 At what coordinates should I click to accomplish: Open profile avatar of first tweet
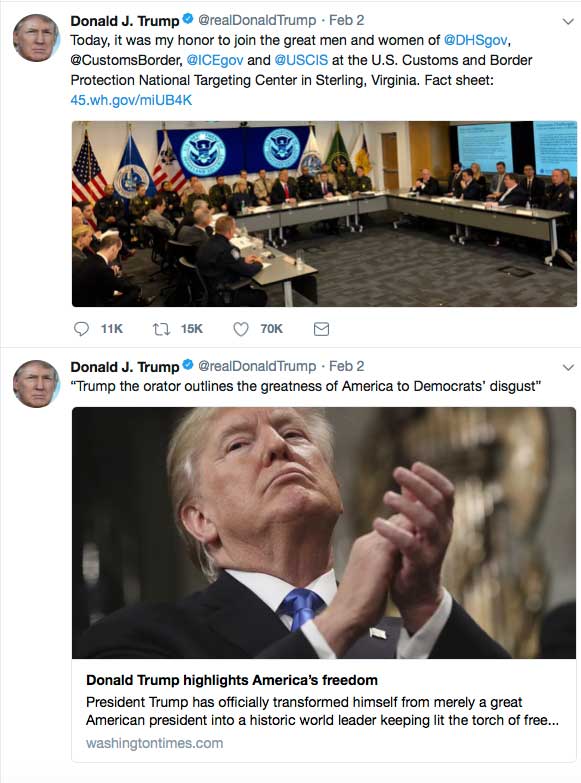pos(36,38)
